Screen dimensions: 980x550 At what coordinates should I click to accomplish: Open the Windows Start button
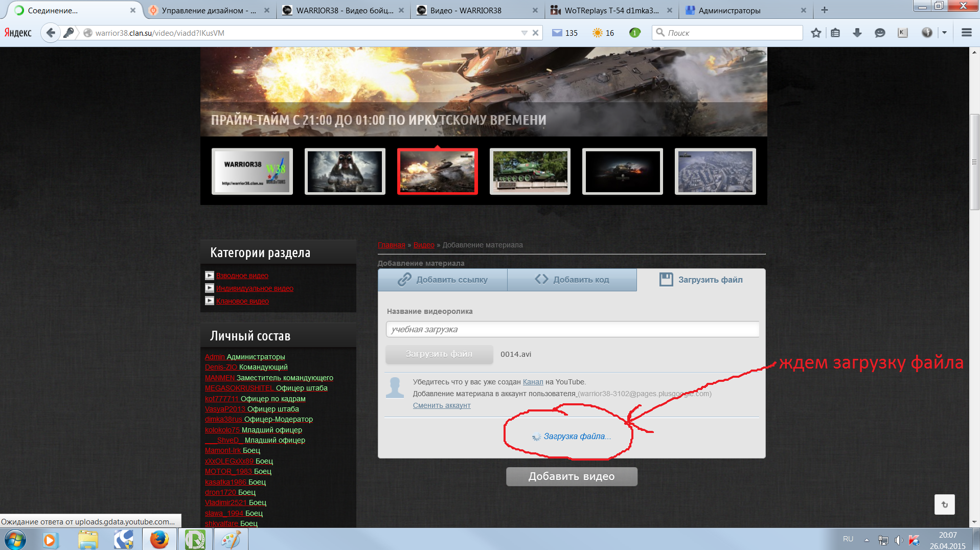[x=14, y=539]
